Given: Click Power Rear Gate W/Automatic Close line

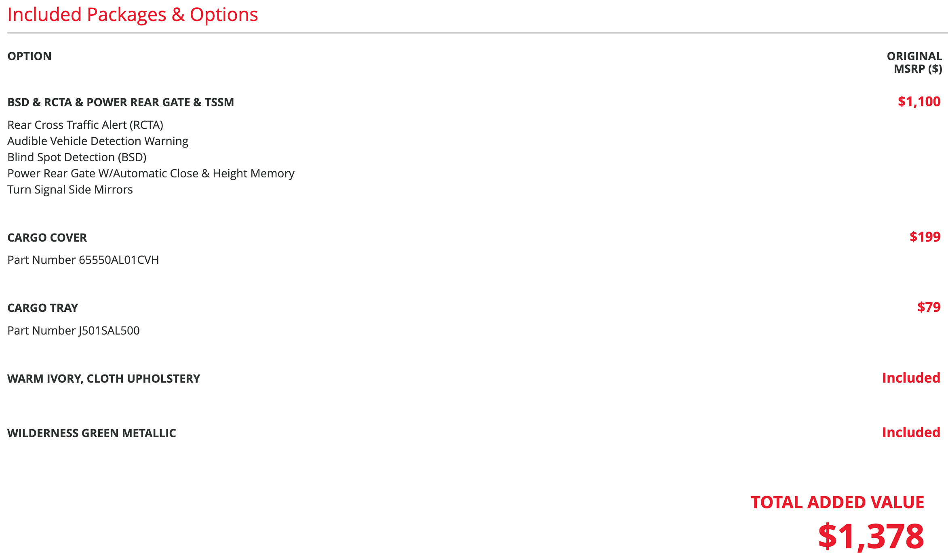Looking at the screenshot, I should tap(151, 173).
